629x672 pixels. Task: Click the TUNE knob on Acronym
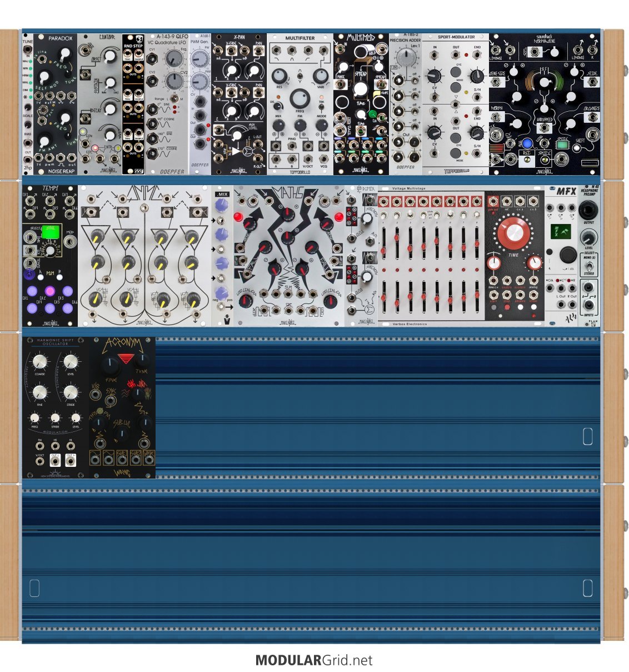point(142,360)
